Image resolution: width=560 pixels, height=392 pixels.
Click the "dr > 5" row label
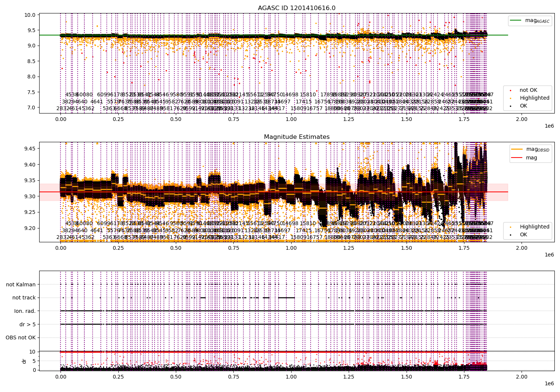28,324
